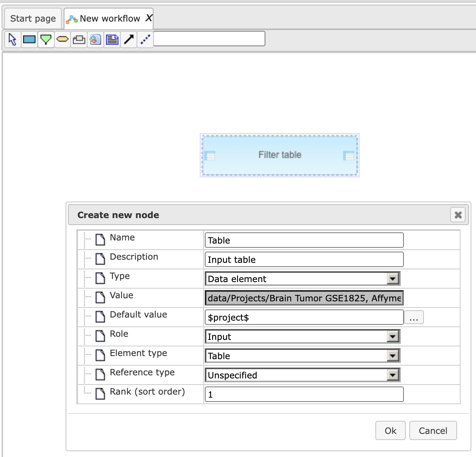Image resolution: width=476 pixels, height=457 pixels.
Task: Click the stacked boxes cycle tool
Action: click(x=79, y=39)
